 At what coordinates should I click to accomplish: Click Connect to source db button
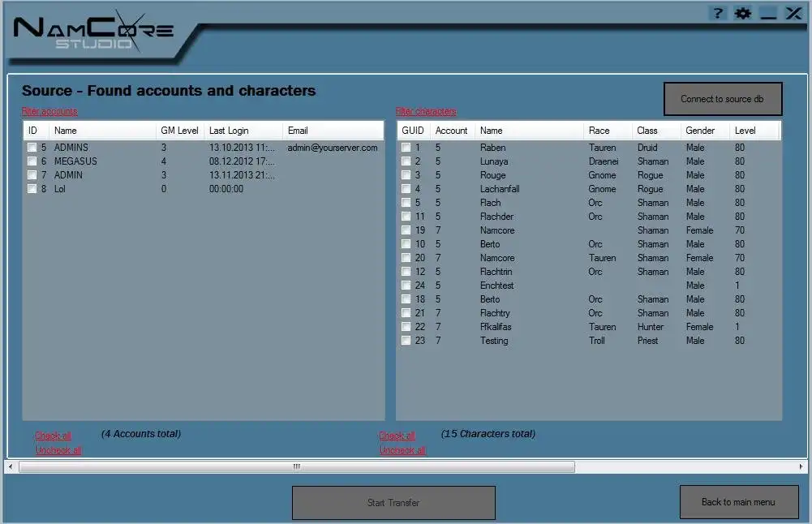(723, 99)
